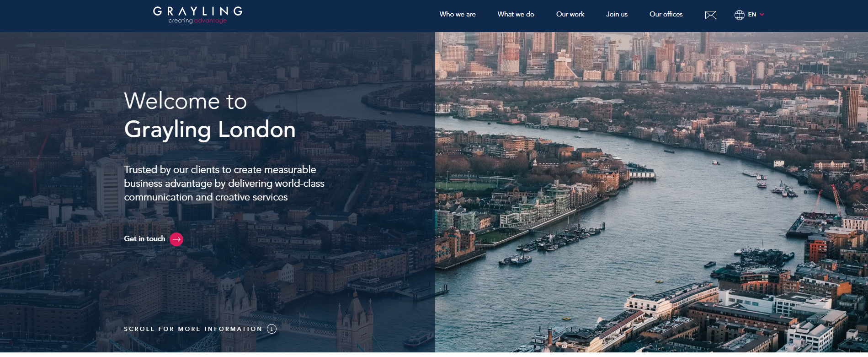
Task: Open the Join us page
Action: pos(617,14)
